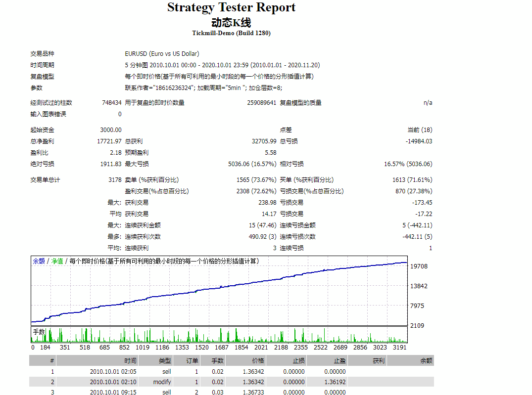The image size is (532, 395).
Task: Click chart y-axis label 19708
Action: coord(419,266)
